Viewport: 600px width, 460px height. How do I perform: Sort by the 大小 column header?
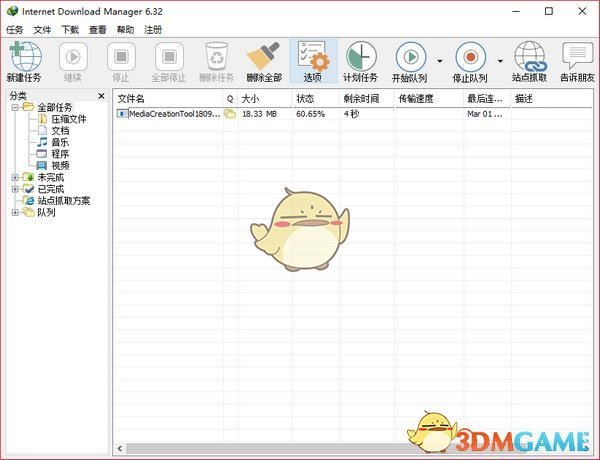coord(265,99)
